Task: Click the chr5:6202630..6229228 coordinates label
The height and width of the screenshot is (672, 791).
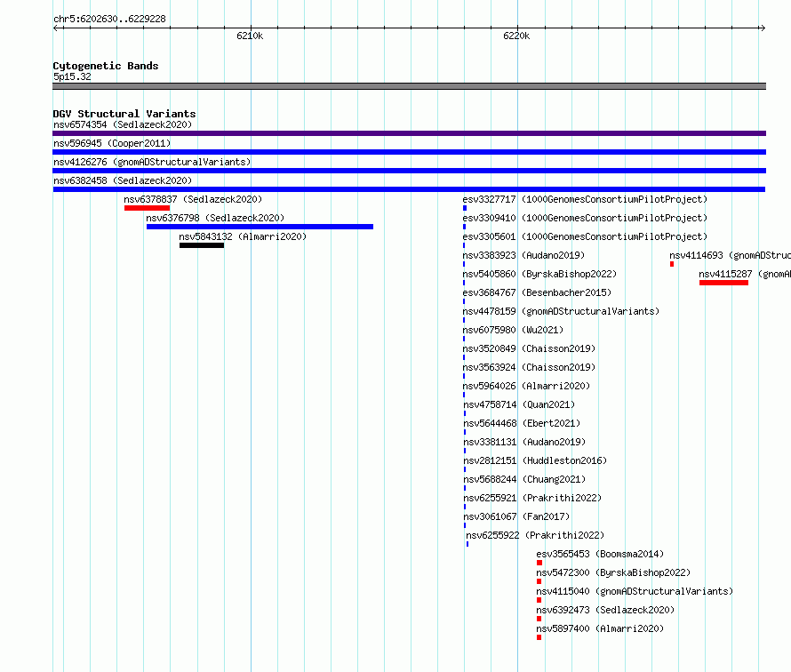Action: 109,19
